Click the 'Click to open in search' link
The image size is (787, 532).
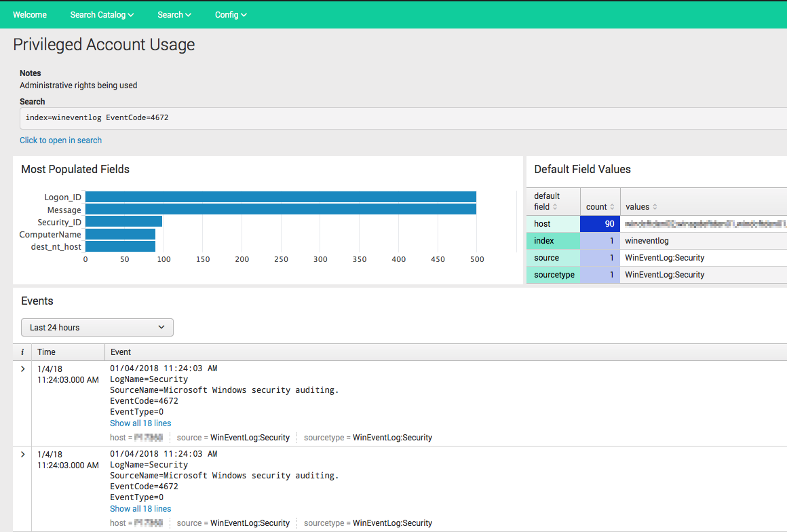pos(60,140)
